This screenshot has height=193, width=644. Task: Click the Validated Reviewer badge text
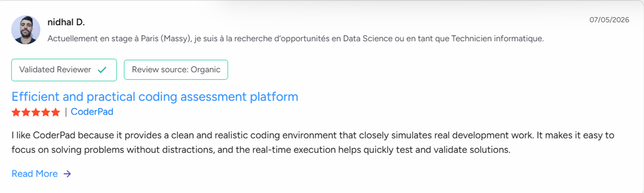click(55, 70)
